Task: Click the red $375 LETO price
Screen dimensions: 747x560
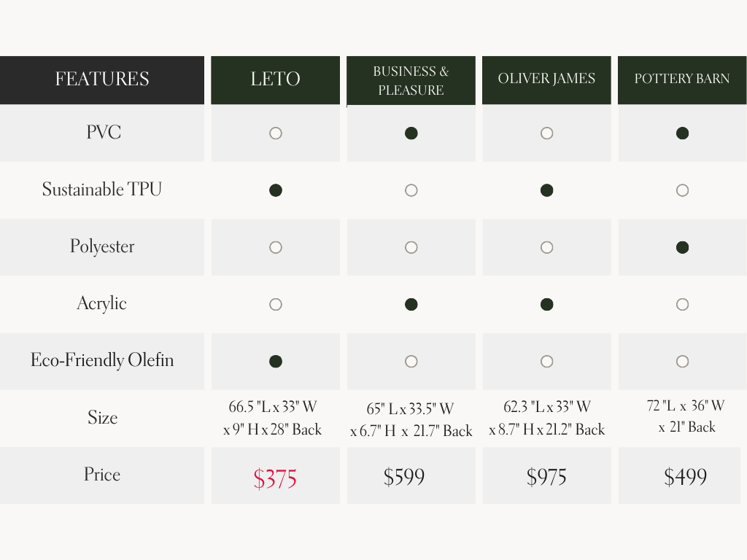Action: point(276,478)
